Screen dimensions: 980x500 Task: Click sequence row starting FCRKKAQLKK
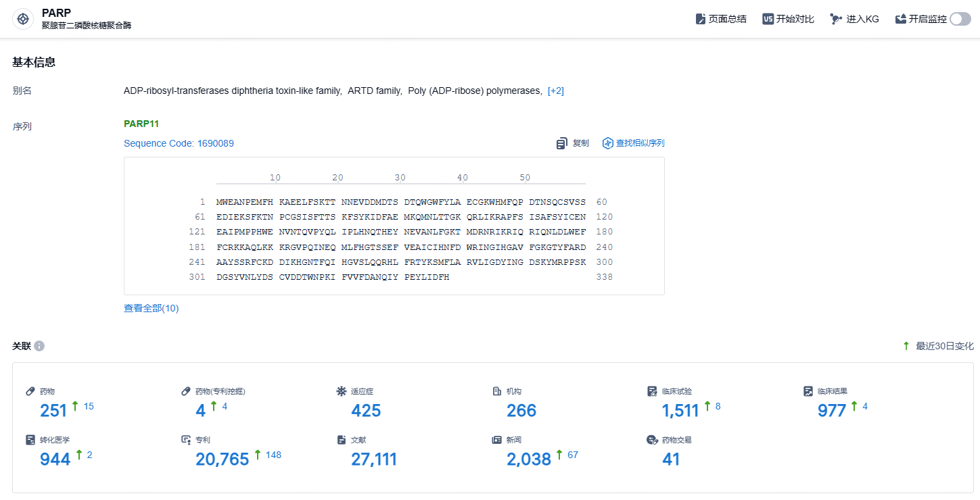click(401, 247)
